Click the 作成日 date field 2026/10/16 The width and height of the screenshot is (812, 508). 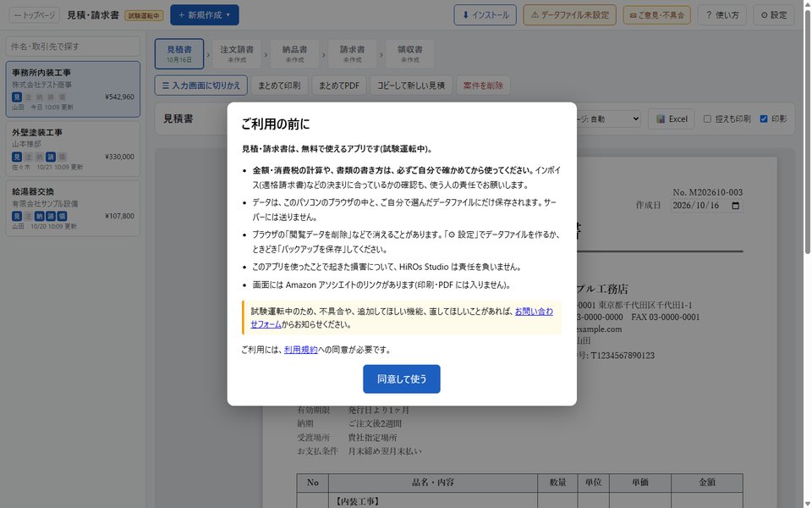(706, 205)
